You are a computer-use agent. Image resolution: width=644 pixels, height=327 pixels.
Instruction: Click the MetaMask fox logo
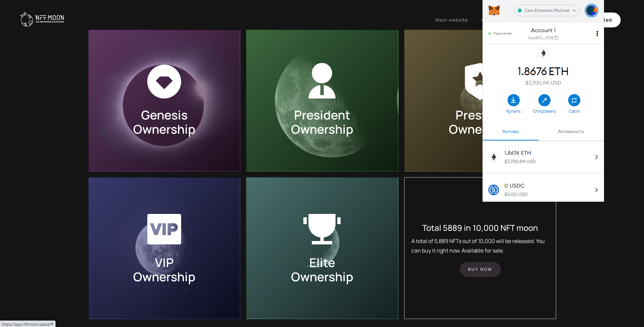[x=494, y=10]
